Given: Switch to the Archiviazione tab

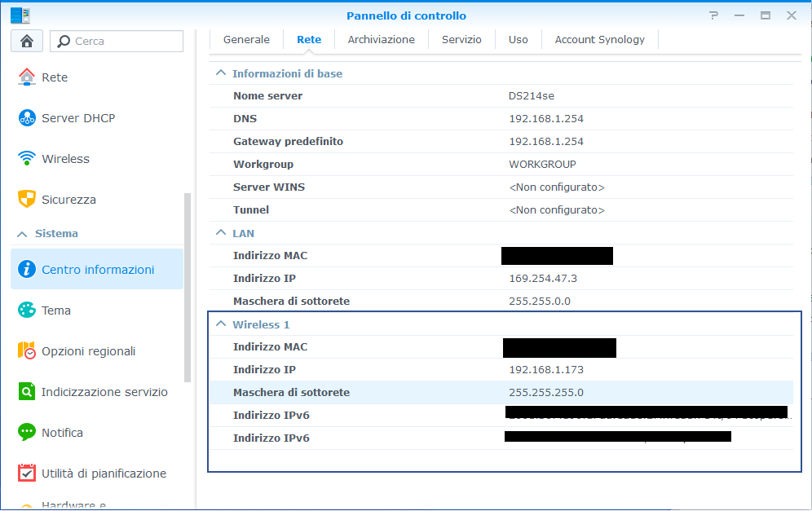Looking at the screenshot, I should point(382,39).
